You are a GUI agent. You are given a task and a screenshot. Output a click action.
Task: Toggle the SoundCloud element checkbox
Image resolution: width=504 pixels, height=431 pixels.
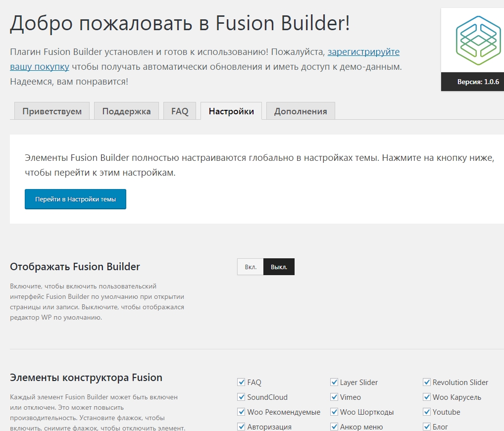(x=241, y=397)
